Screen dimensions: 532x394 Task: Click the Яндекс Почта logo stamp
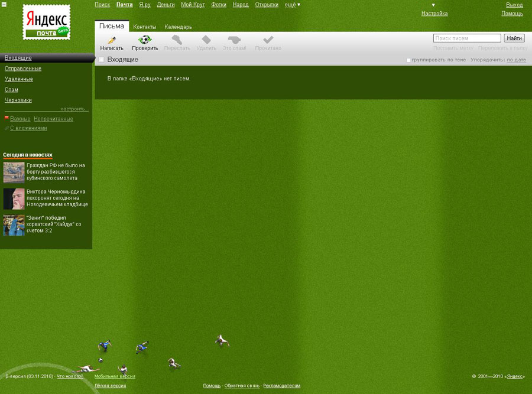coord(47,22)
